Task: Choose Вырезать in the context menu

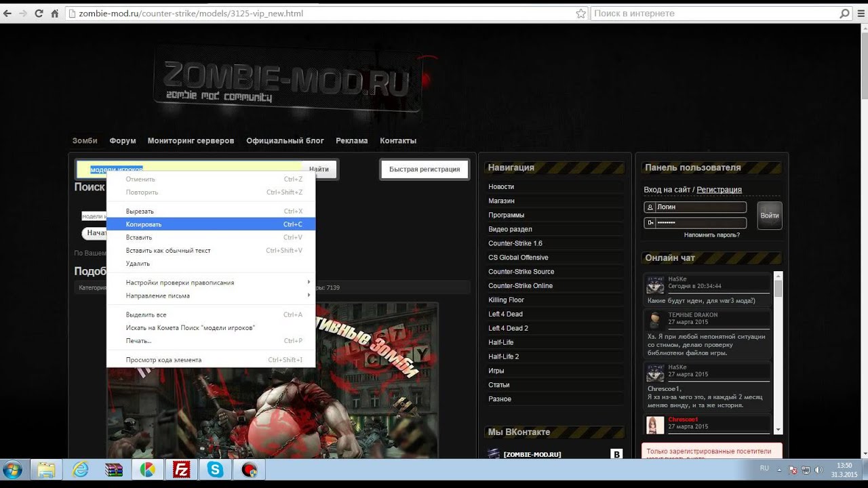Action: pos(211,211)
